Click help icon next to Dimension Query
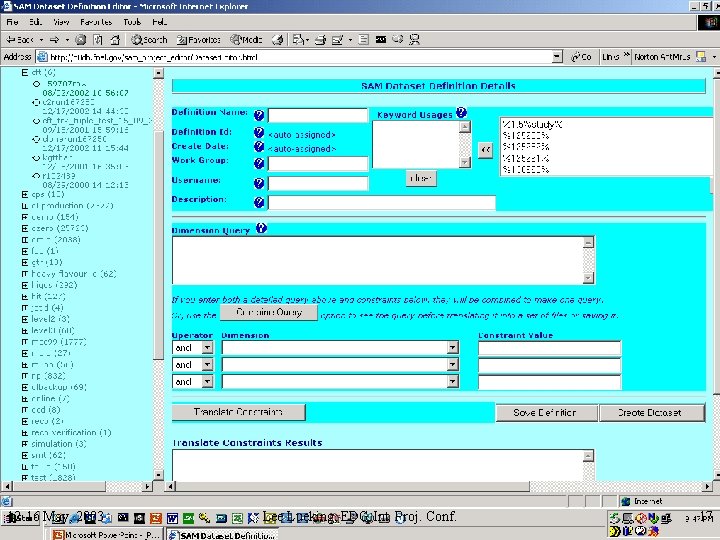The width and height of the screenshot is (720, 540). [x=261, y=228]
